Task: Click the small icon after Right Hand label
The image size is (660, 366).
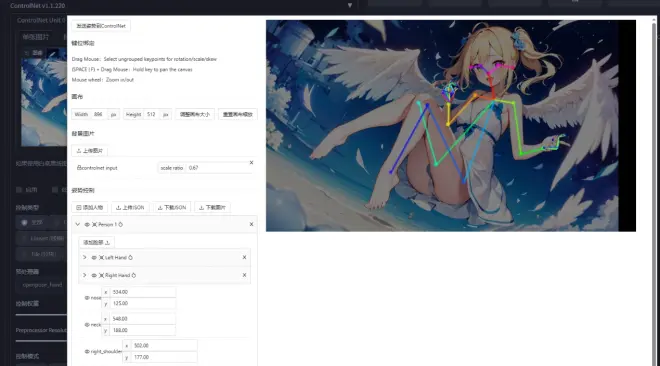Action: point(134,276)
